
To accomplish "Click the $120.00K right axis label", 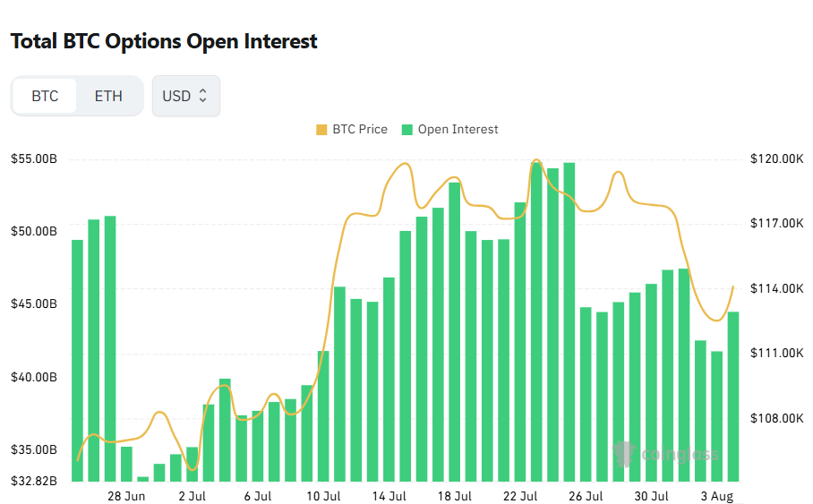I will 776,158.
